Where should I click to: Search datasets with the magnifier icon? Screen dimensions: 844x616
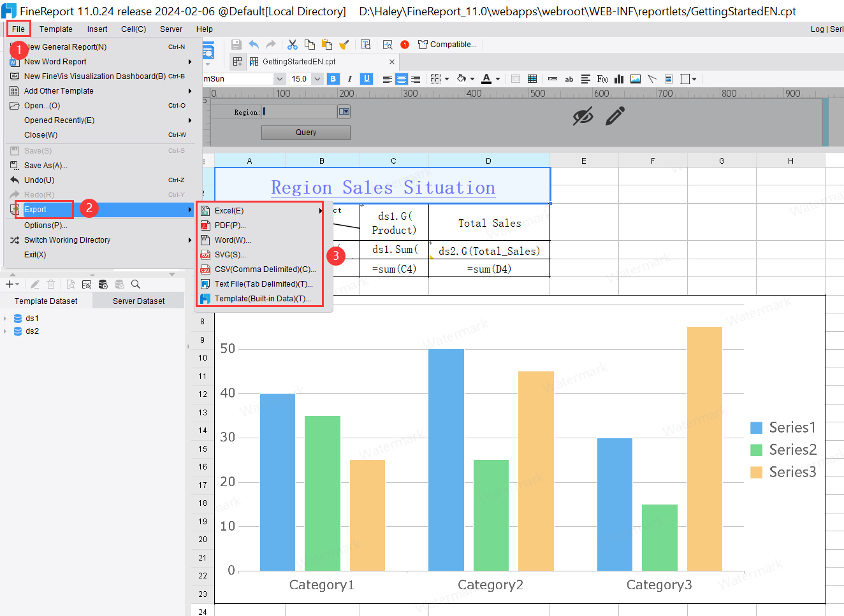tap(135, 284)
